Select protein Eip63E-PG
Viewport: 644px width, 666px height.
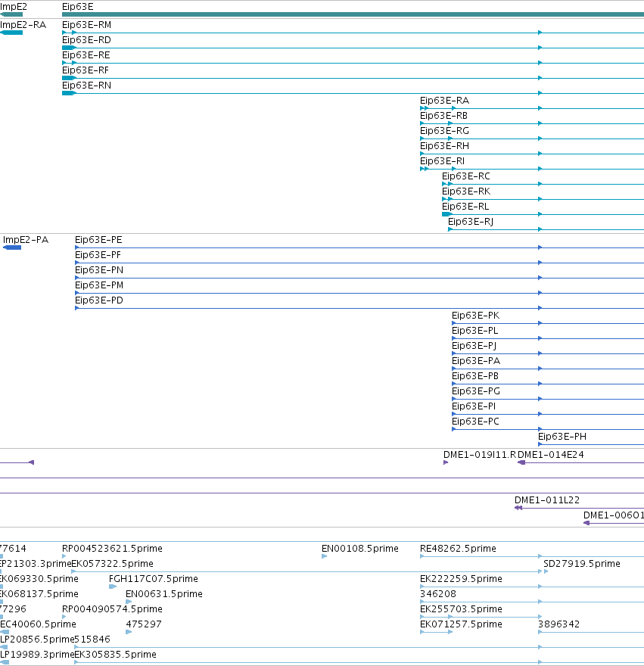pyautogui.click(x=476, y=391)
